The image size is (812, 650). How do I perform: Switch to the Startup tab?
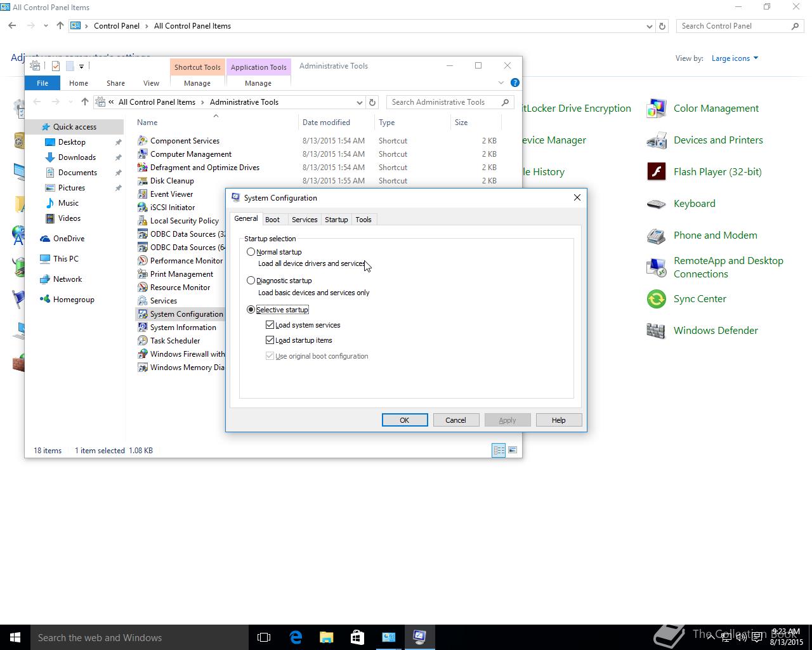pos(336,220)
